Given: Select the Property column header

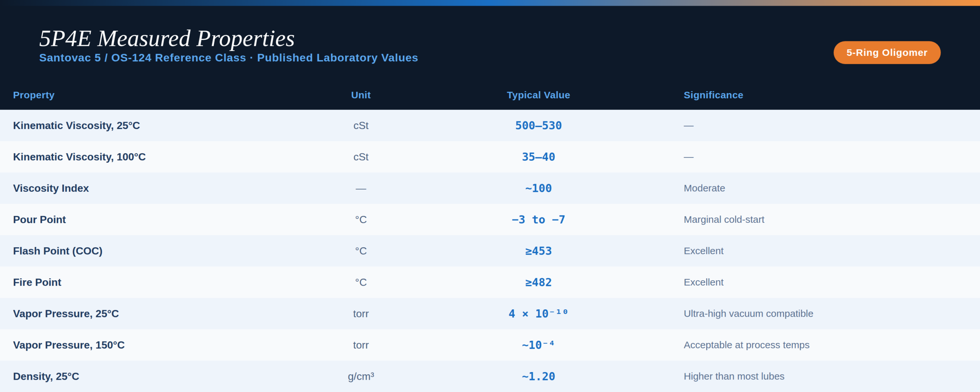Looking at the screenshot, I should click(34, 95).
